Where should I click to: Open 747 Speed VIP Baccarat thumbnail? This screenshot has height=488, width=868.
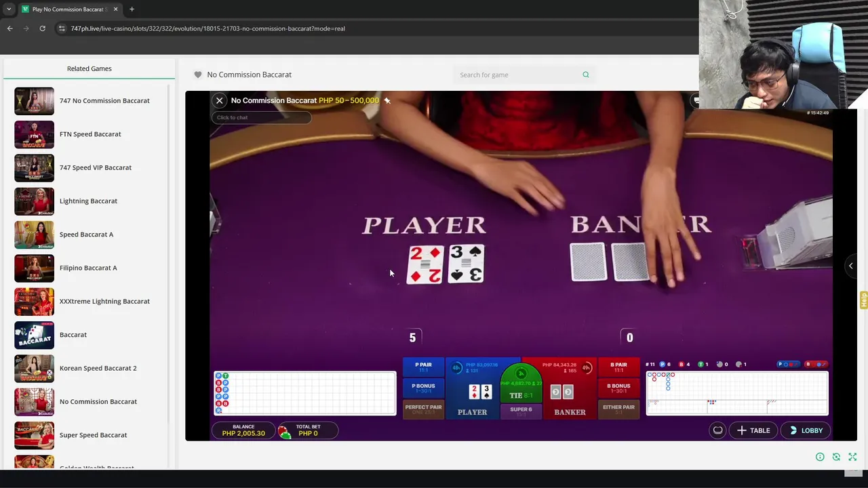click(x=34, y=167)
